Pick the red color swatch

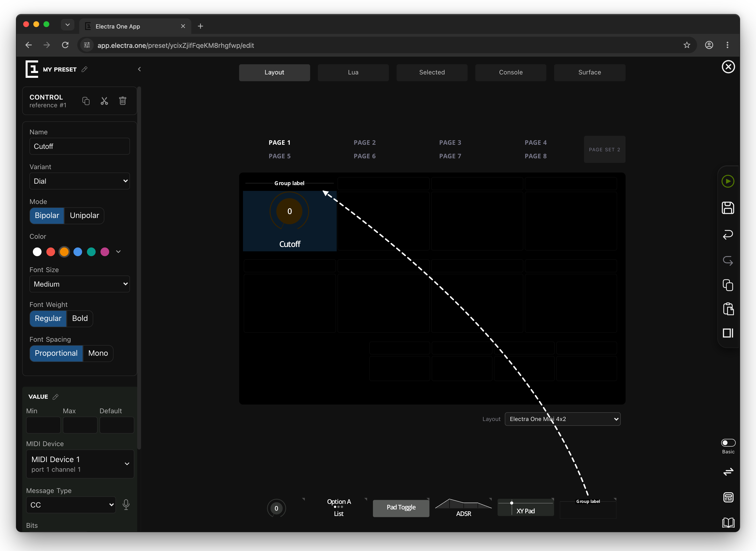pos(51,252)
